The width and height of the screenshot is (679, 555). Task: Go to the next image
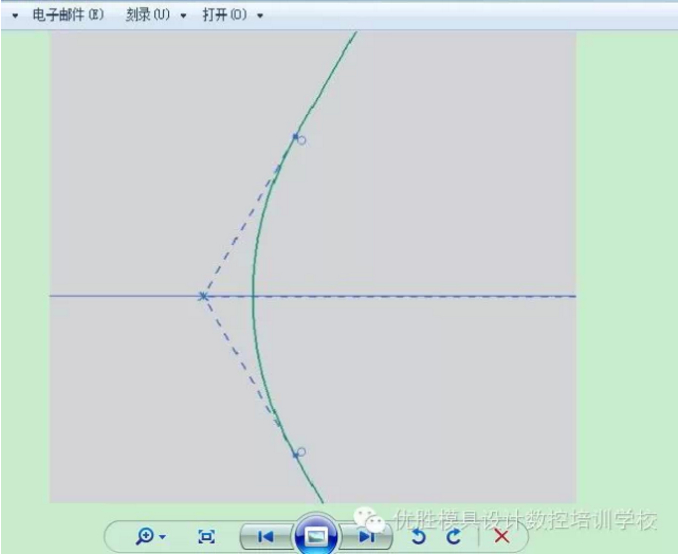click(x=366, y=537)
